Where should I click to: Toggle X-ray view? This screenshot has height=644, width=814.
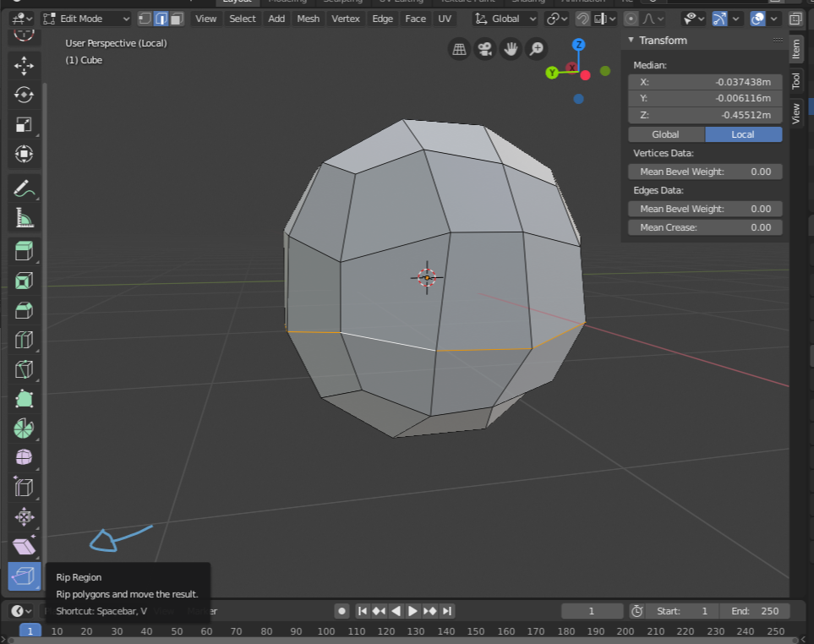(x=795, y=19)
